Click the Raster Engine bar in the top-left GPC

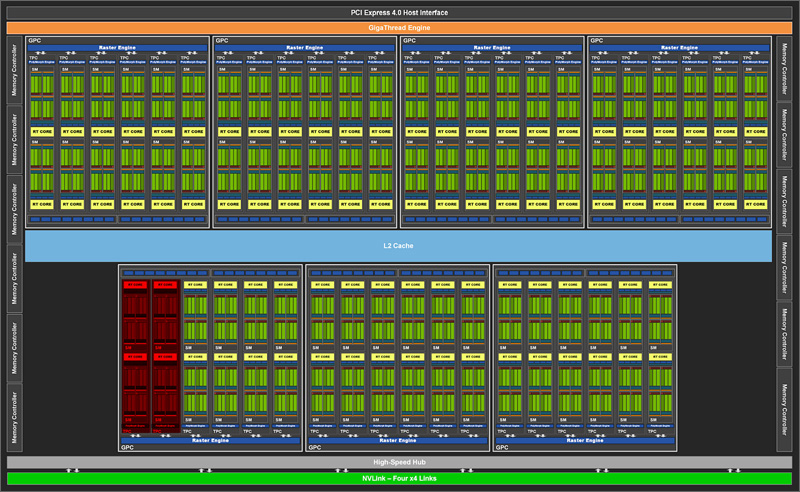(x=117, y=47)
